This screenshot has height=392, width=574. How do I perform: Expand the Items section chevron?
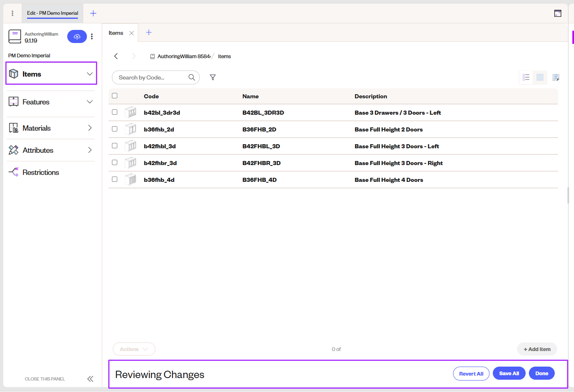coord(90,74)
